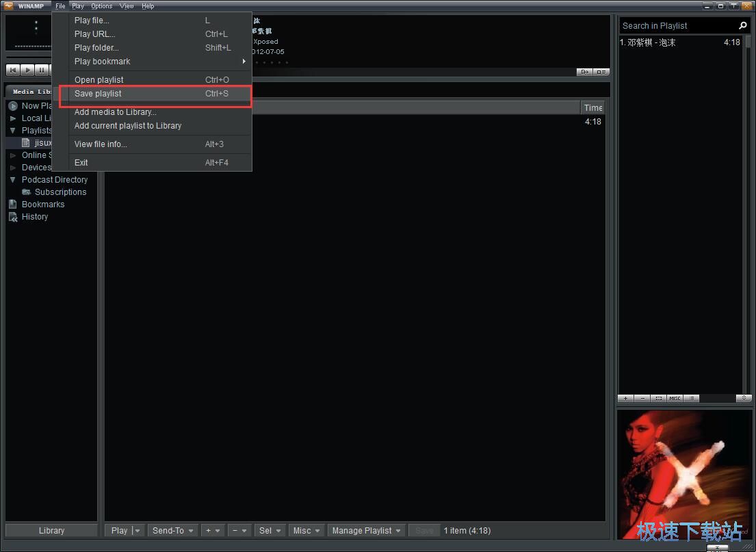Click the right view toggle button above library

pyautogui.click(x=601, y=72)
